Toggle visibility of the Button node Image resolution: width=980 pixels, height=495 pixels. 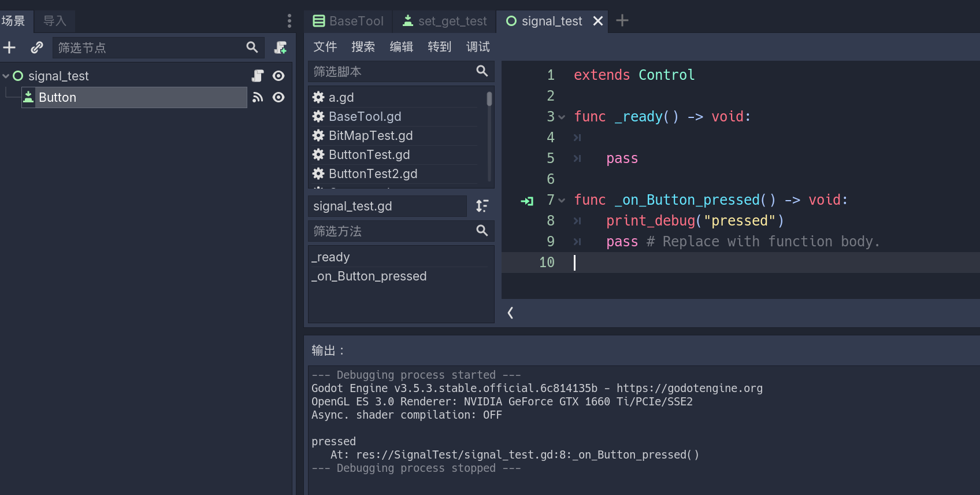pos(279,97)
